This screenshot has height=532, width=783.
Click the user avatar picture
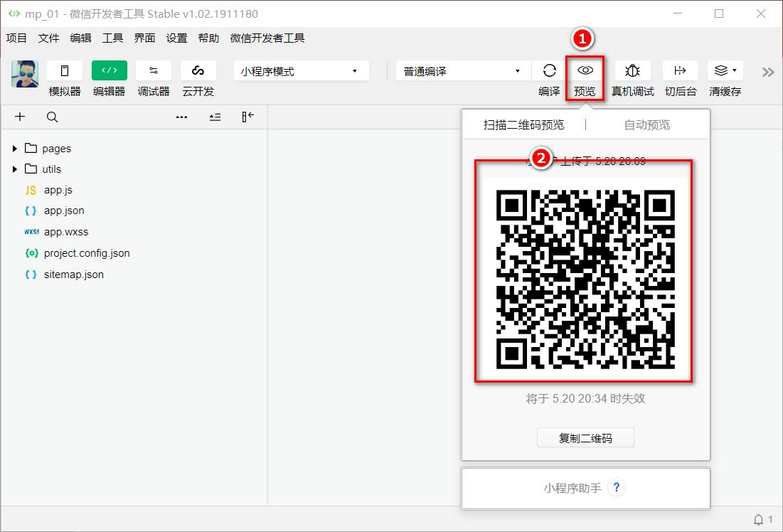(25, 73)
